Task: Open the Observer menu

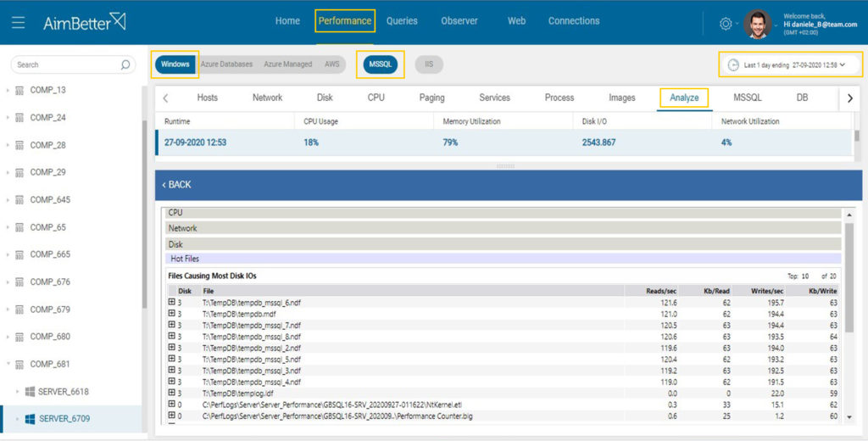Action: [x=459, y=21]
